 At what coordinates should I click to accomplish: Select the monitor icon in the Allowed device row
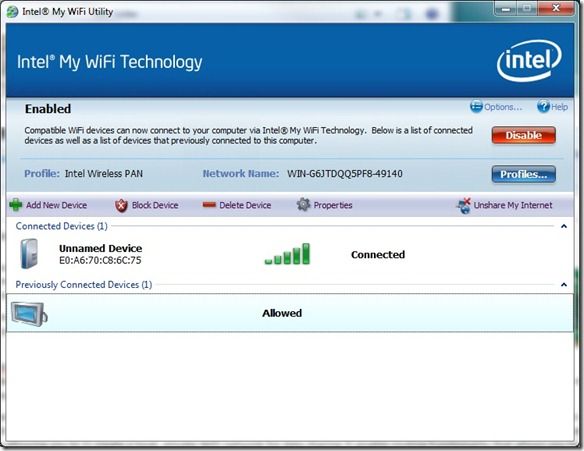29,314
